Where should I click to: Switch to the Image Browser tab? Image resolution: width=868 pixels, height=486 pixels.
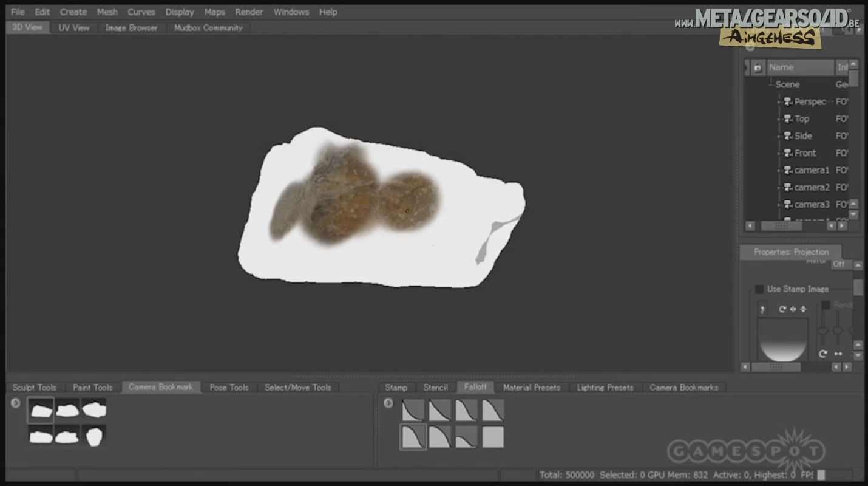tap(131, 28)
